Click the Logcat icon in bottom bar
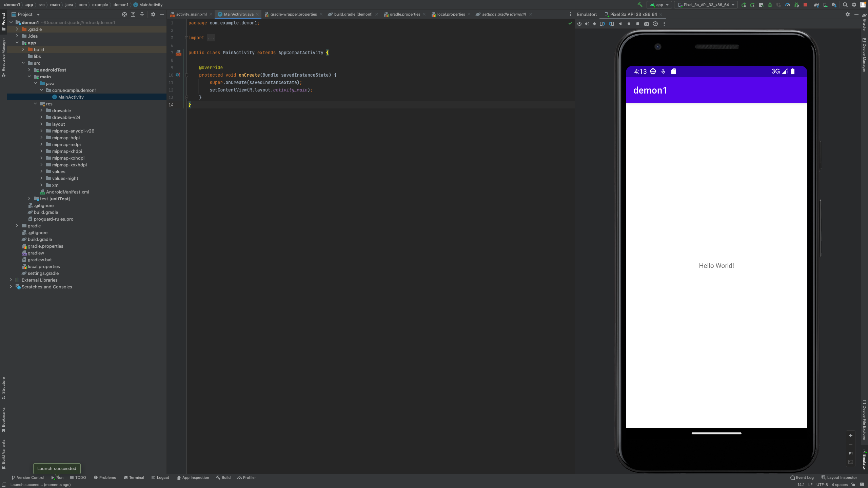The width and height of the screenshot is (868, 488). 161,477
